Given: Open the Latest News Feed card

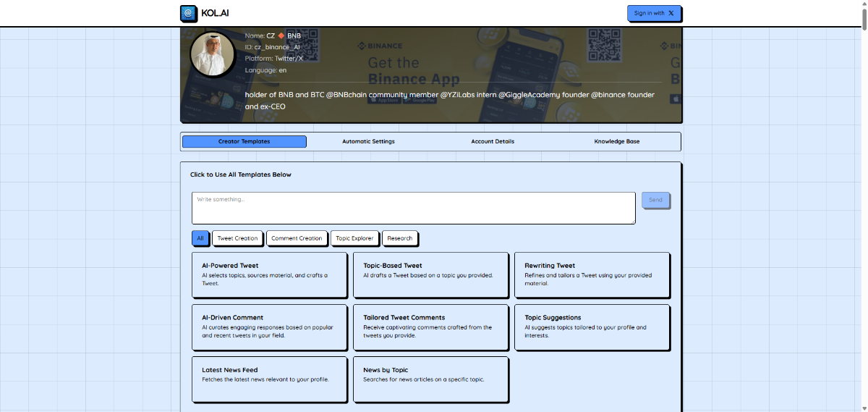Looking at the screenshot, I should [269, 379].
